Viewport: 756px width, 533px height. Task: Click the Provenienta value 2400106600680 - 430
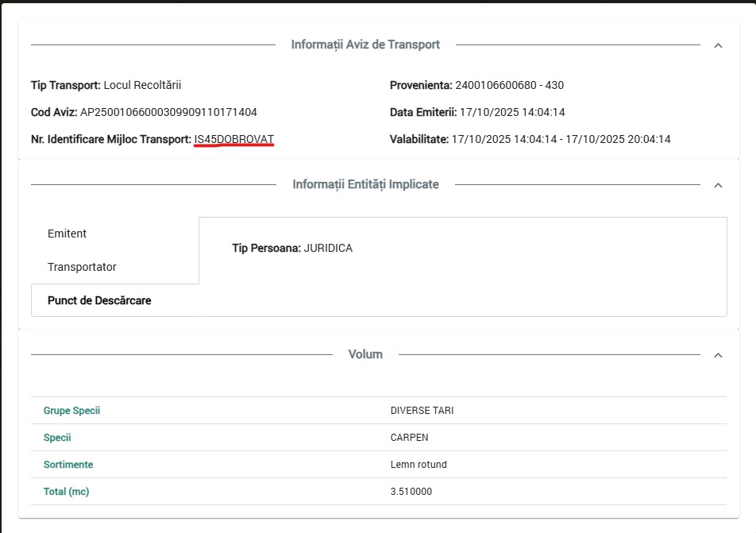[509, 85]
